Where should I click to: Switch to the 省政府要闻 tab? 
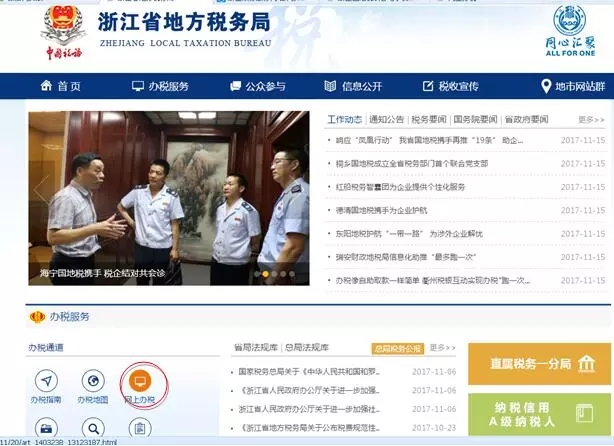pyautogui.click(x=526, y=119)
